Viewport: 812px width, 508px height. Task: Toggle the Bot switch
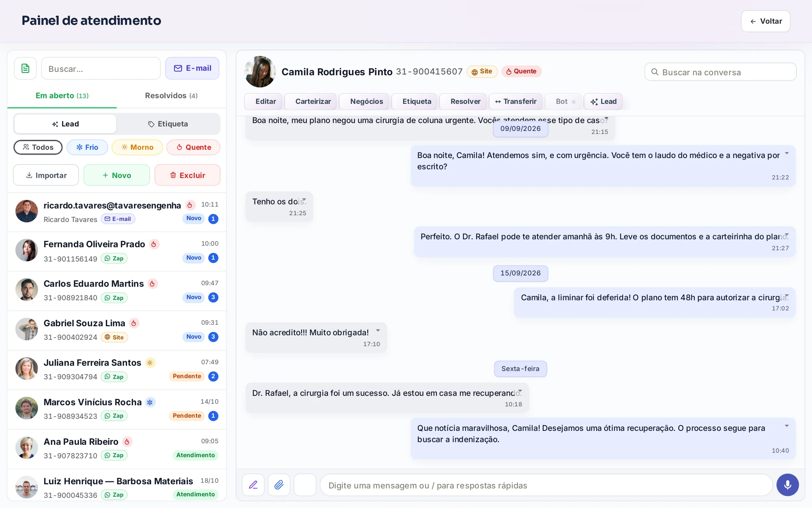(x=563, y=102)
